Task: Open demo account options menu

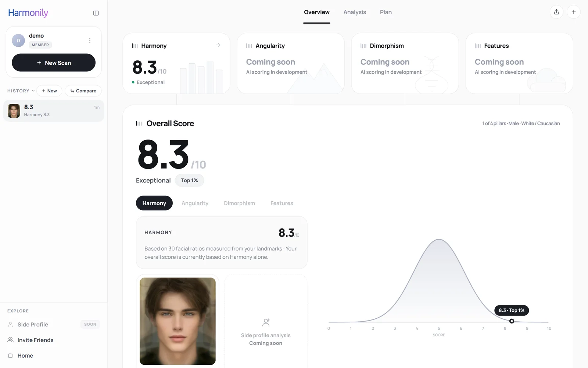Action: [90, 40]
